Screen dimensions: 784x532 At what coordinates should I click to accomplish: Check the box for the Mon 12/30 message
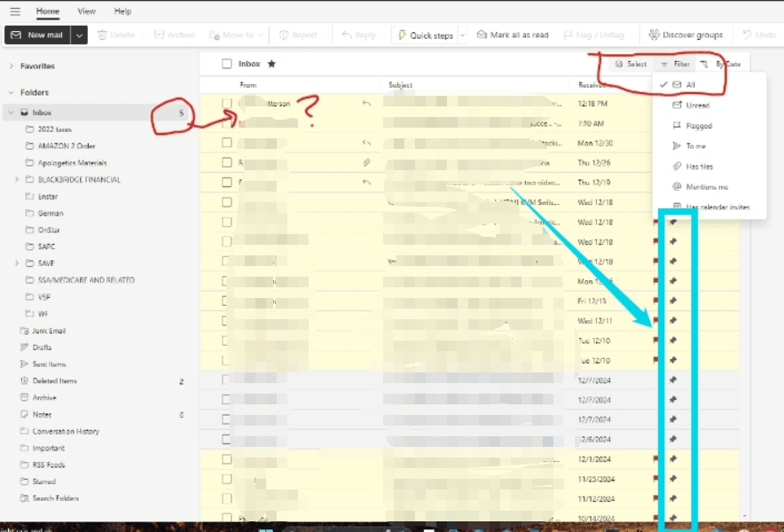tap(227, 143)
